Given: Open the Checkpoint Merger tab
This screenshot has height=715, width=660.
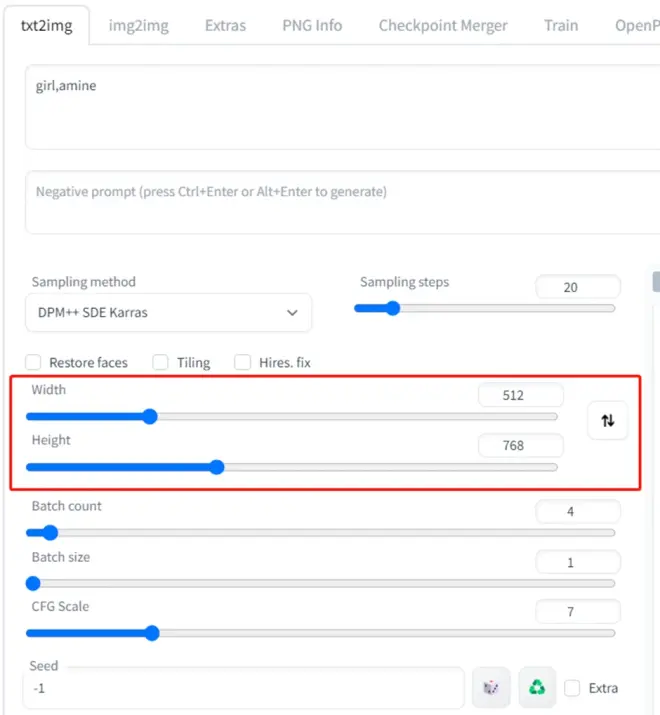Looking at the screenshot, I should pos(443,26).
